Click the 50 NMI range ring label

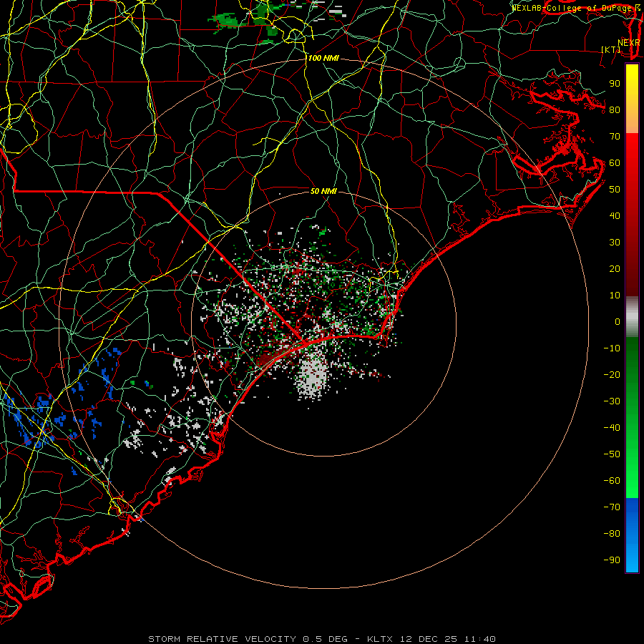(x=323, y=191)
